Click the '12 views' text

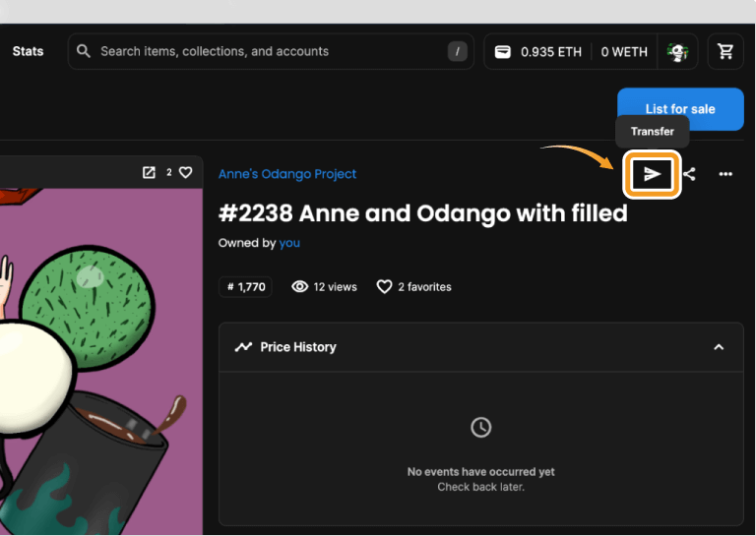pyautogui.click(x=335, y=287)
